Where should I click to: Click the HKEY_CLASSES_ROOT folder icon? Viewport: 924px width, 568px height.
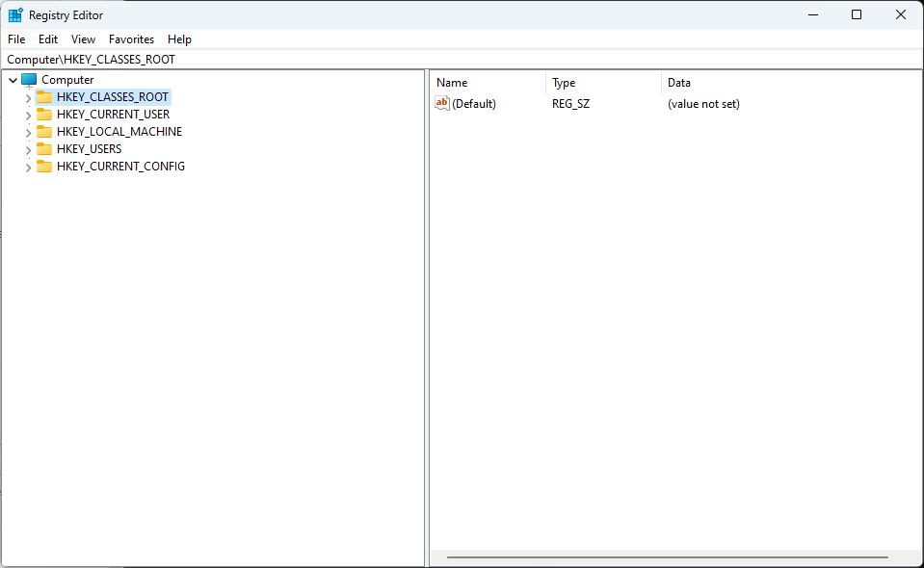pos(44,97)
